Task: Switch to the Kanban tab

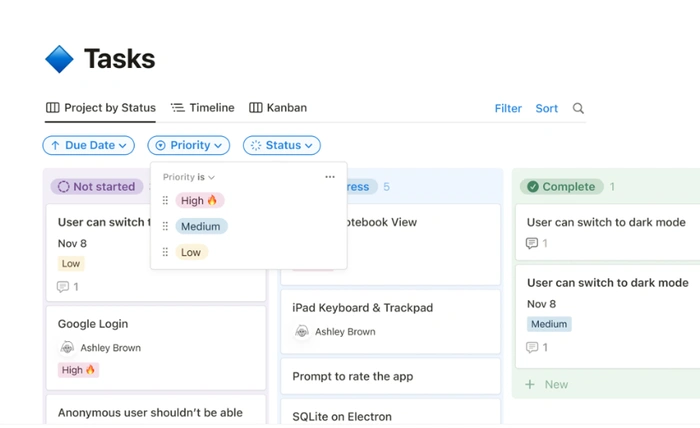Action: point(278,108)
